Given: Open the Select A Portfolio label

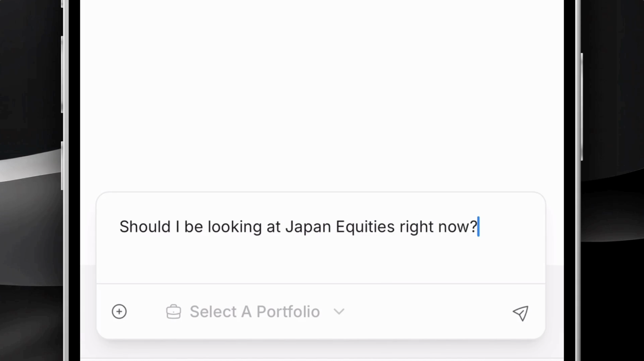Looking at the screenshot, I should [255, 312].
